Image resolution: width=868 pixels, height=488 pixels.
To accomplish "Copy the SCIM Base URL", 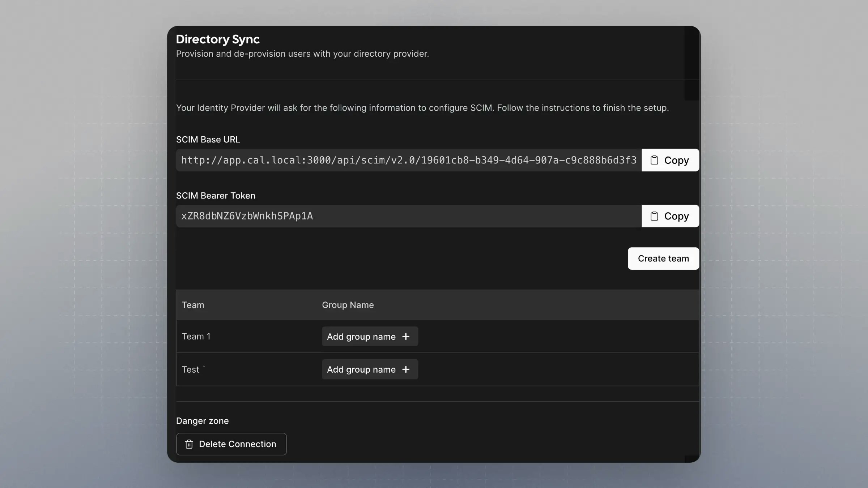I will pos(670,160).
